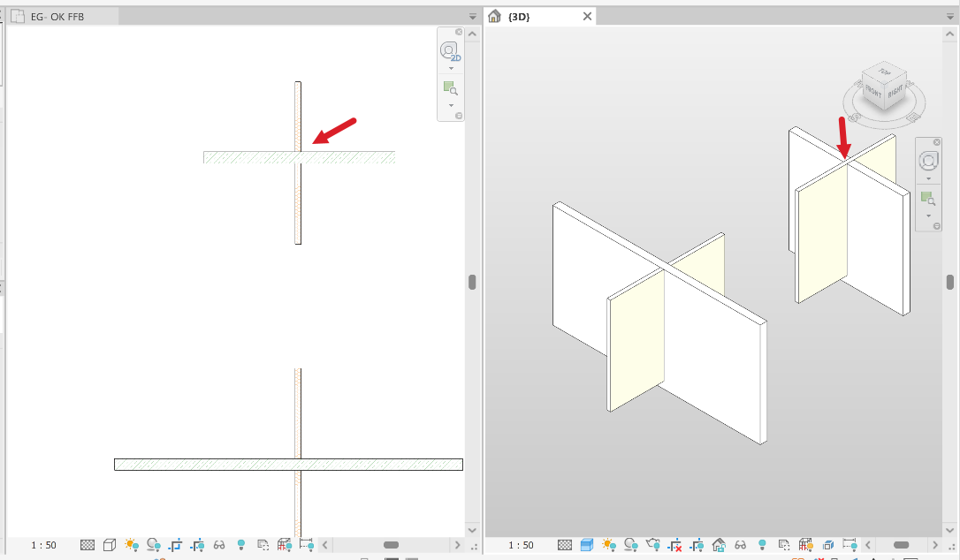Open Detail Level in the 3D view bar

coord(565,545)
